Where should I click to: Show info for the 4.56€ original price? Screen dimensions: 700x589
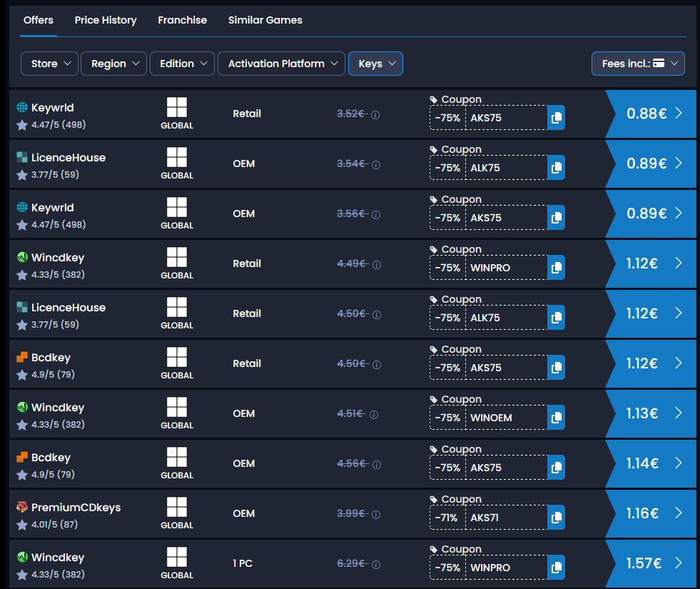(376, 465)
